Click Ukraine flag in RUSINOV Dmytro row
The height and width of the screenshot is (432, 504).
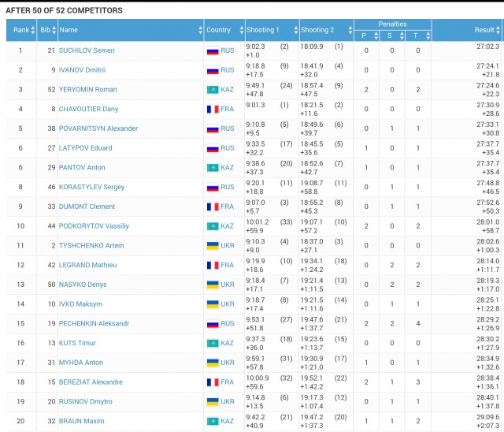pyautogui.click(x=213, y=402)
